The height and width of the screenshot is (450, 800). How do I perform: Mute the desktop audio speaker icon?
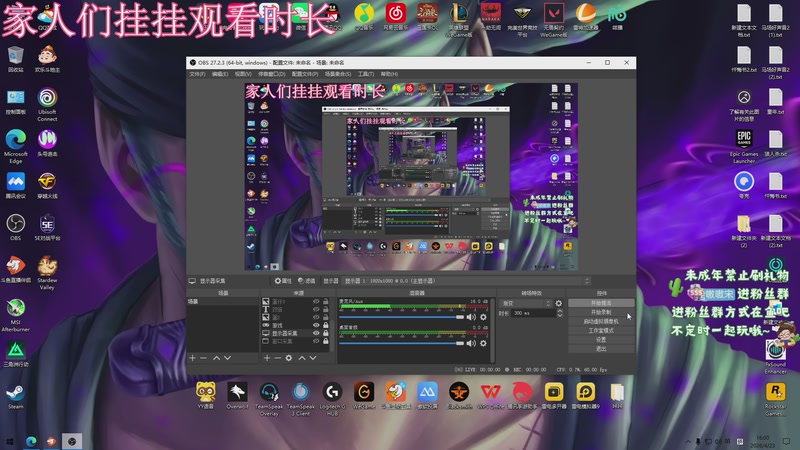(x=471, y=343)
